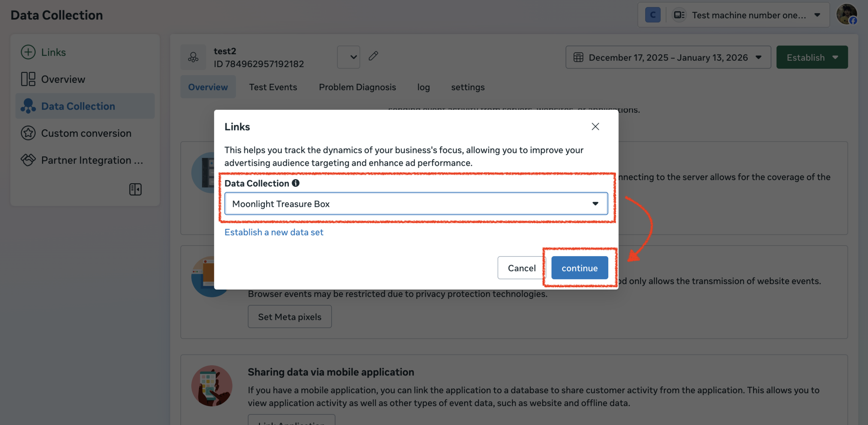This screenshot has width=868, height=425.
Task: Click pencil edit icon beside test2
Action: coord(373,56)
